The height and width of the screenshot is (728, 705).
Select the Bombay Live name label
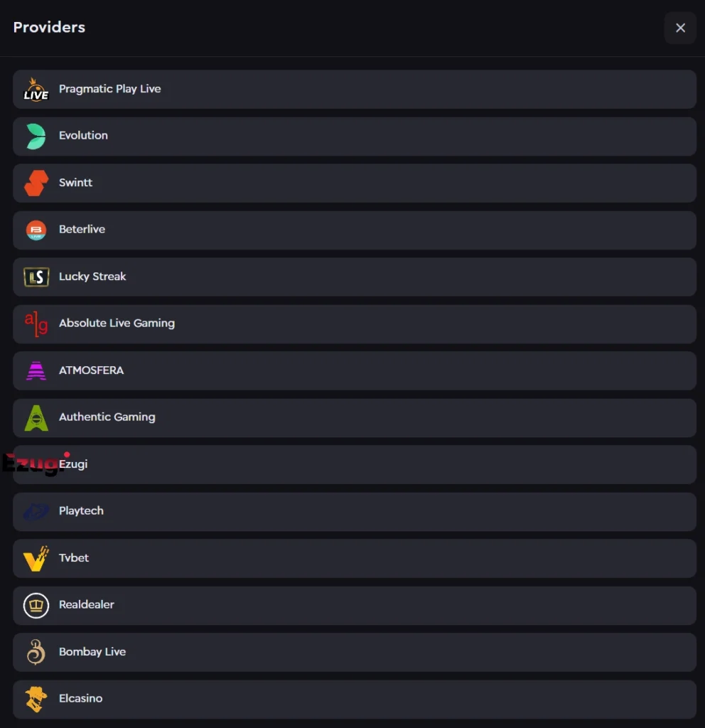(x=92, y=652)
